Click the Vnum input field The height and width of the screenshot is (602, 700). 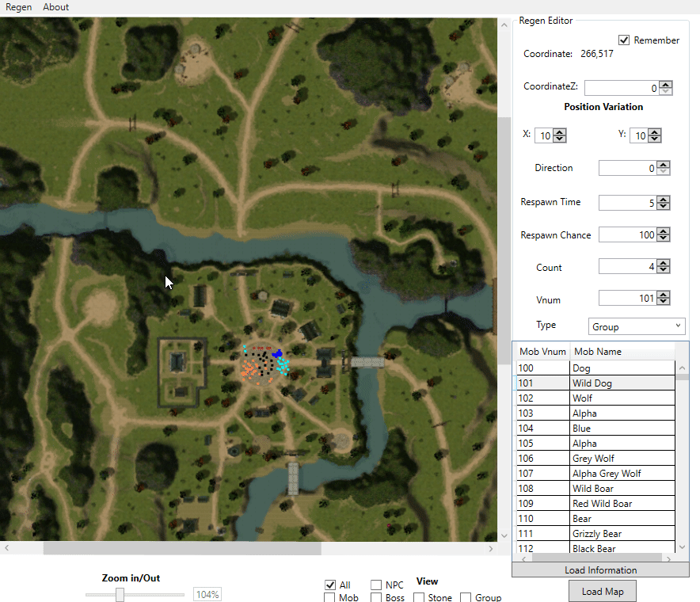(x=628, y=298)
